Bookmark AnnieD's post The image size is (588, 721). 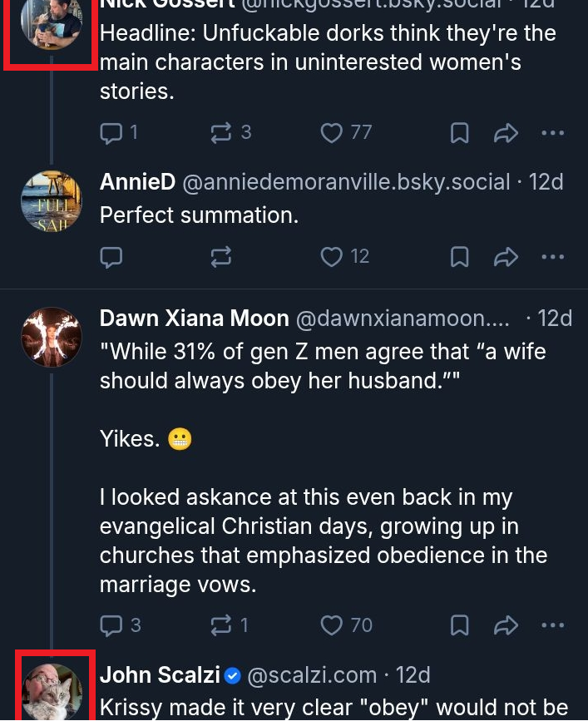[460, 257]
